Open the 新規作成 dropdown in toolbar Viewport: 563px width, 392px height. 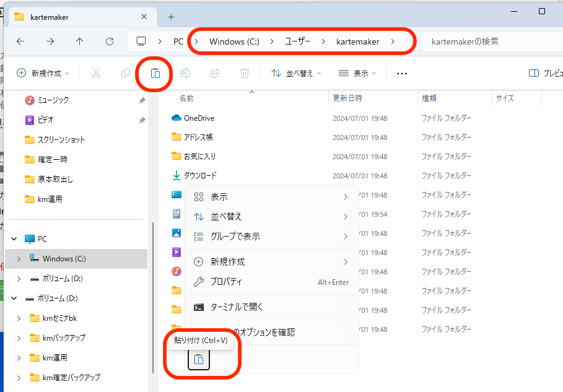tap(43, 73)
